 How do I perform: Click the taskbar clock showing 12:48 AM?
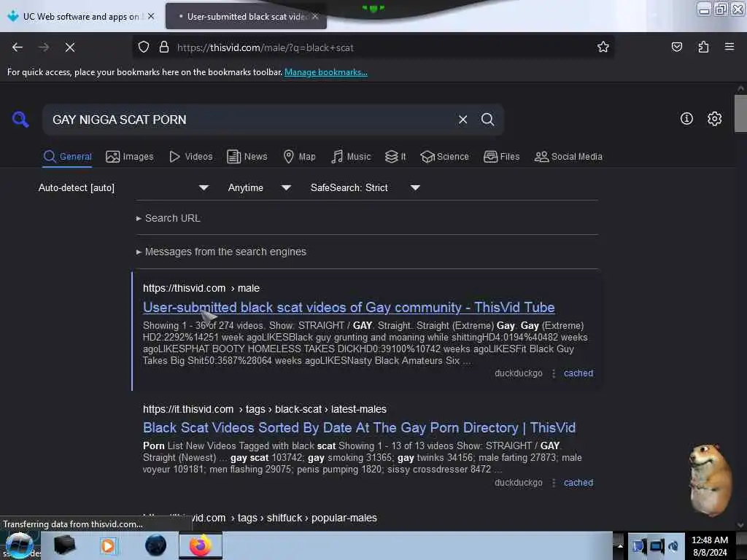710,546
